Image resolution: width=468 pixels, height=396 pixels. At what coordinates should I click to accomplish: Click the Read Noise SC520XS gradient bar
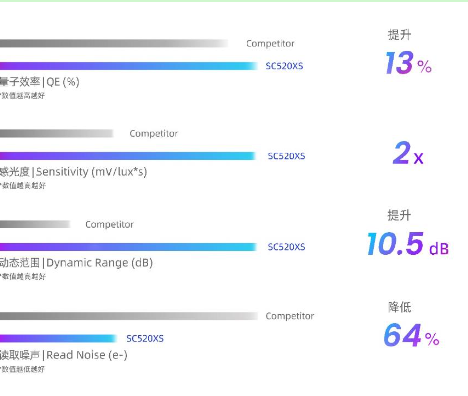(58, 339)
